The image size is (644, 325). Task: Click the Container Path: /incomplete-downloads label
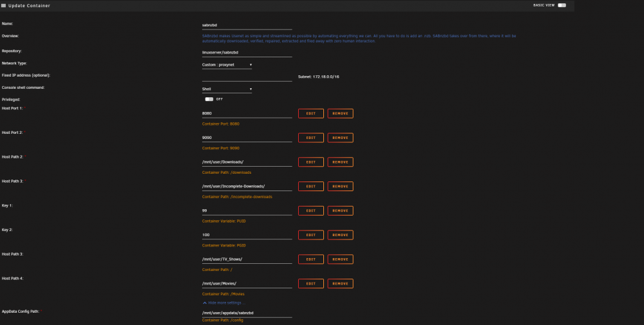click(237, 197)
